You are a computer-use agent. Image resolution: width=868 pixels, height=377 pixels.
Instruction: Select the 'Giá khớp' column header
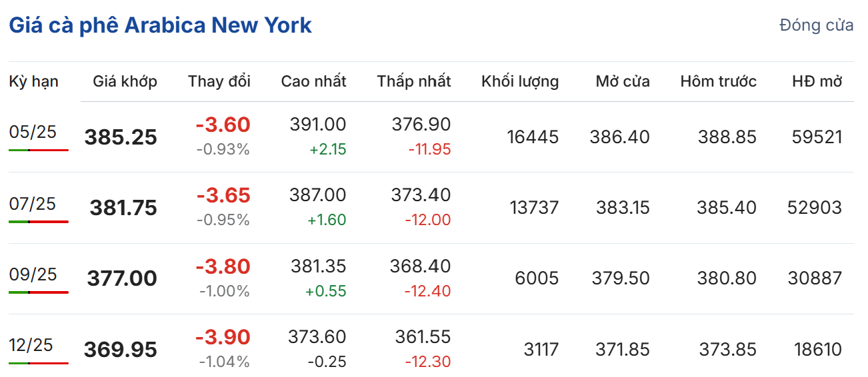(125, 82)
